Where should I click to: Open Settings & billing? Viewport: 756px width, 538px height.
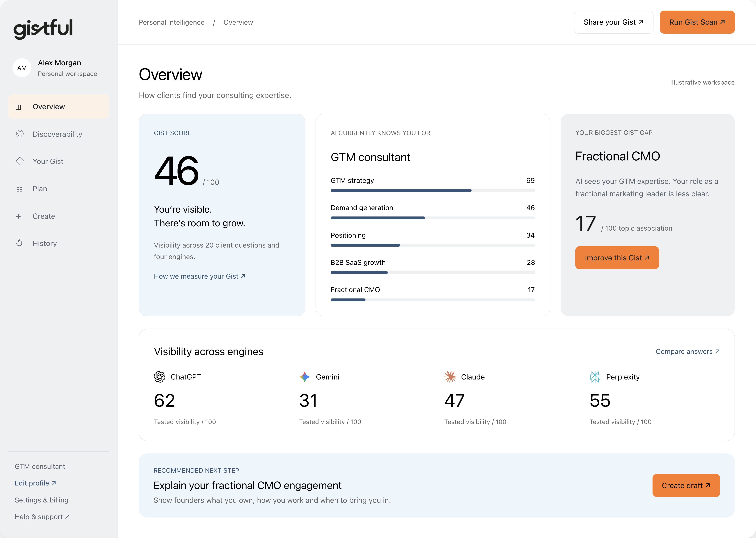pyautogui.click(x=41, y=500)
